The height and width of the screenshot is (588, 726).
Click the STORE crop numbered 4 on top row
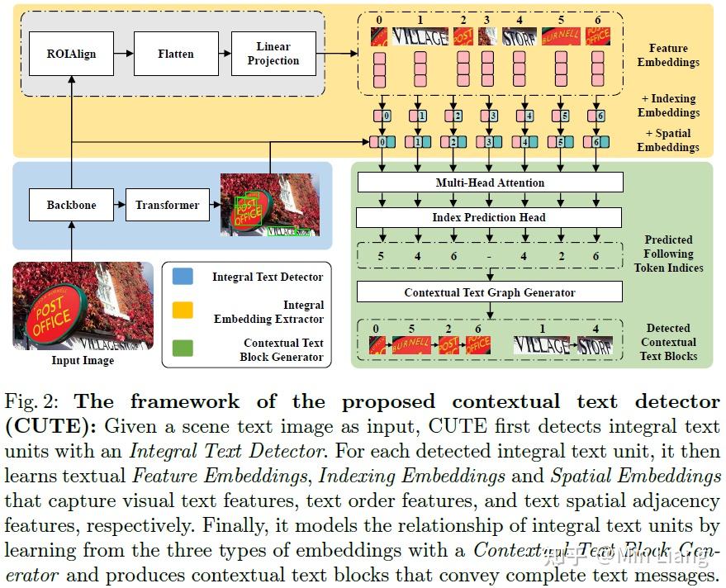pos(520,36)
